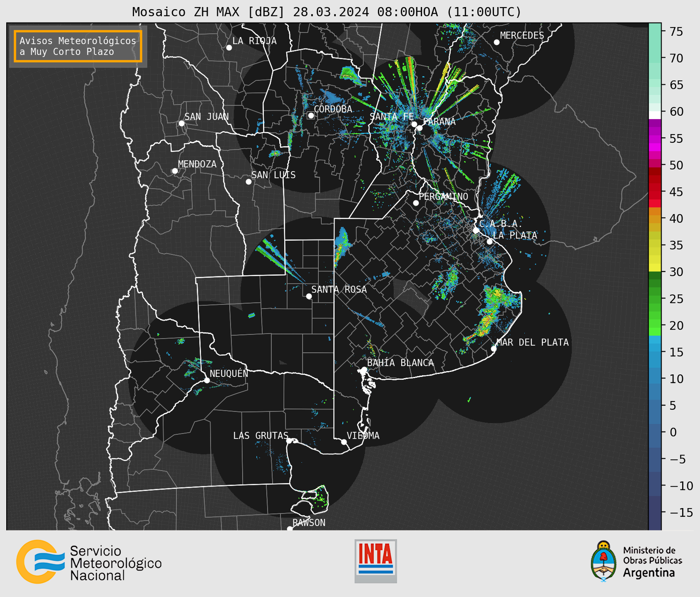Click the white marker dot for Las Grutas

coord(289,441)
